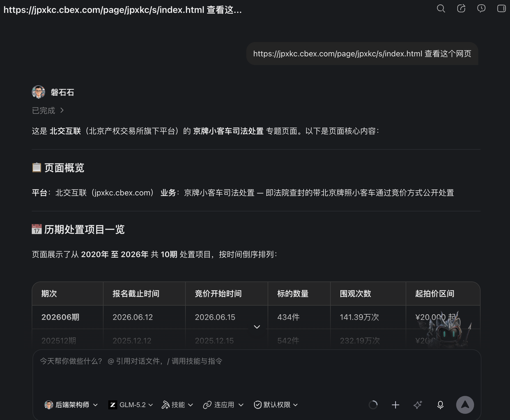Click the scroll-down chevron over the table
This screenshot has width=510, height=420.
click(257, 327)
